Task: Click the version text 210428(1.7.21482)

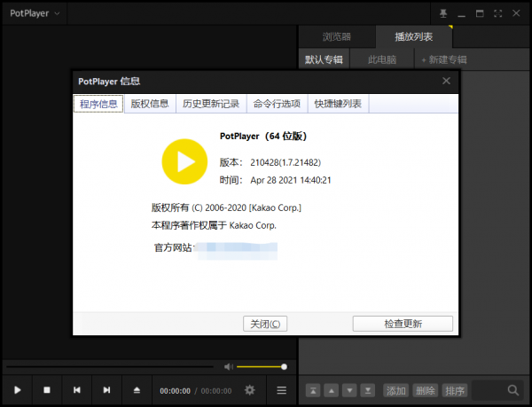Action: (x=286, y=162)
